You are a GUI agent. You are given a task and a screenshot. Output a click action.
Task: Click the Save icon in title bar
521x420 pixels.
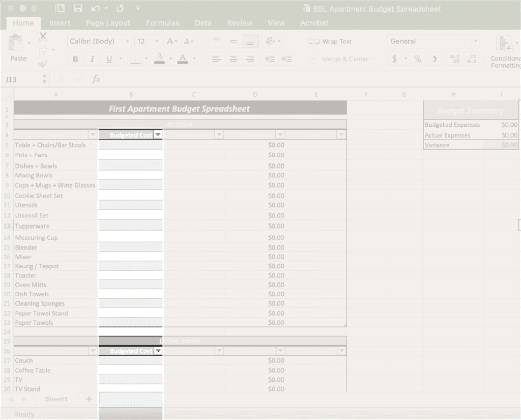coord(78,9)
